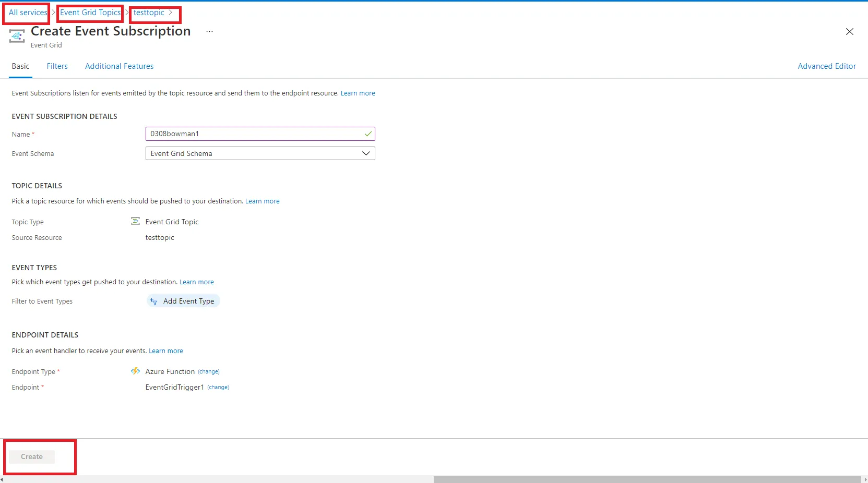
Task: Click the testtopic Source Resource value
Action: point(160,238)
